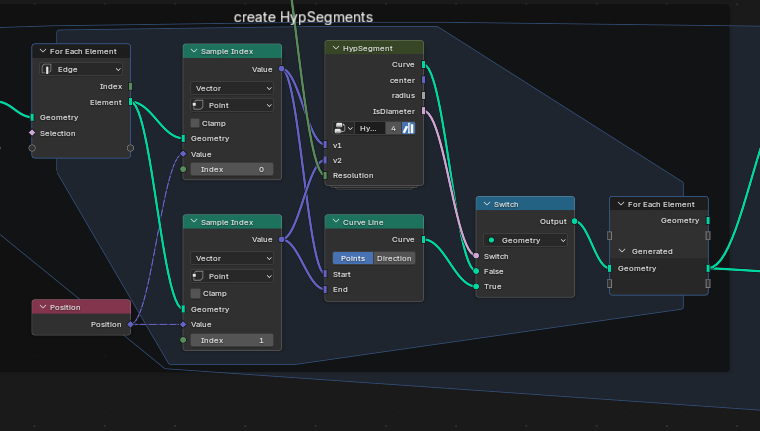Open the node group browser in HypSegment
Viewport: 760px width, 431px height.
coord(343,128)
